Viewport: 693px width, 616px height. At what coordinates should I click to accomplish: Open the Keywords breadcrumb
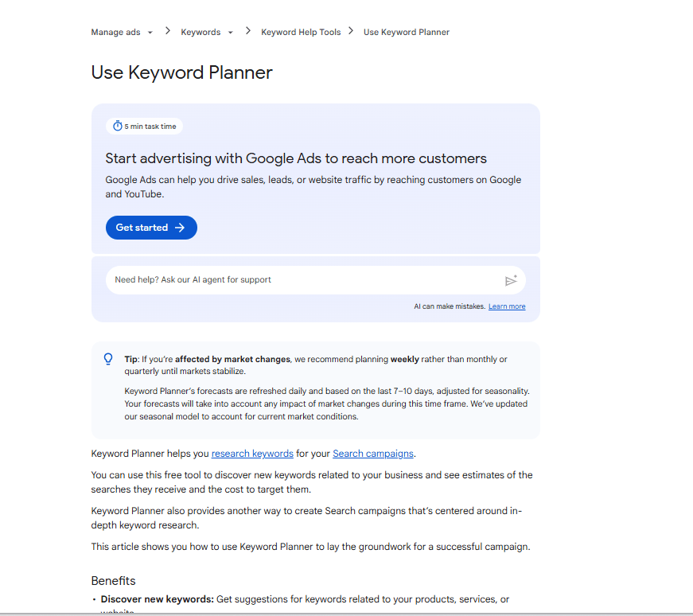(x=201, y=33)
